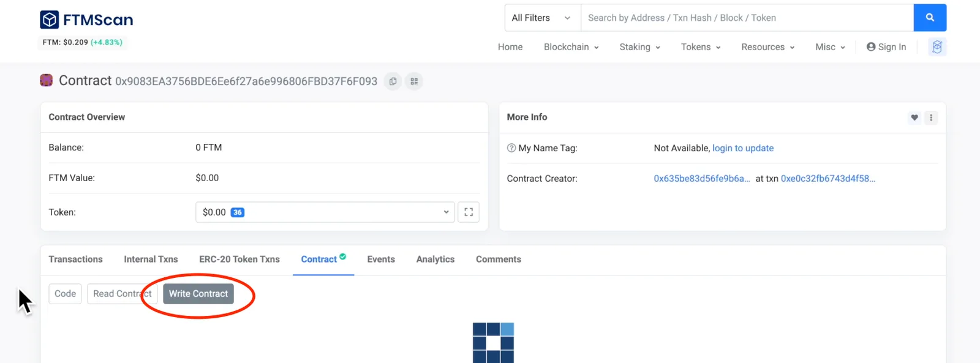Screen dimensions: 980x363
Task: Click the FTM price $0.209 label
Action: [x=82, y=42]
